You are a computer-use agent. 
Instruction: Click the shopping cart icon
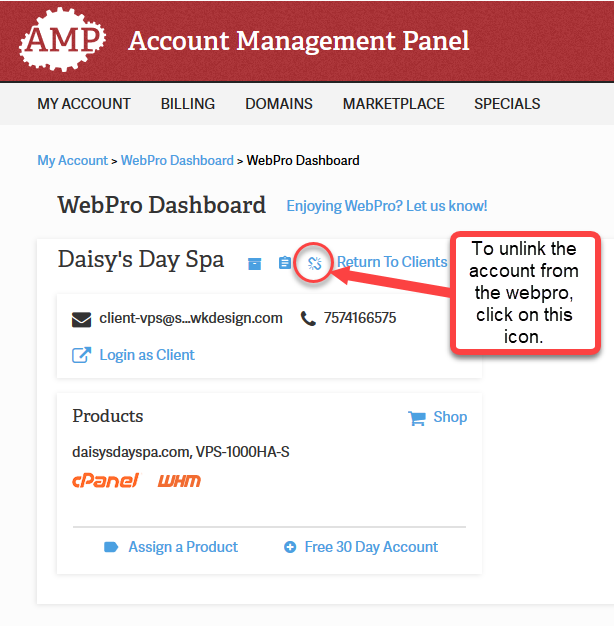pyautogui.click(x=417, y=417)
